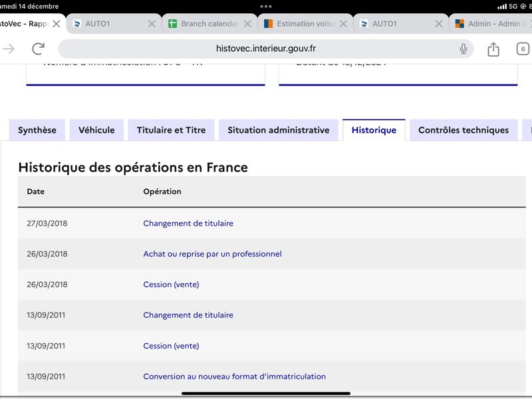532x399 pixels.
Task: Click Conversion au nouveau format d'immatriculation
Action: pyautogui.click(x=235, y=376)
